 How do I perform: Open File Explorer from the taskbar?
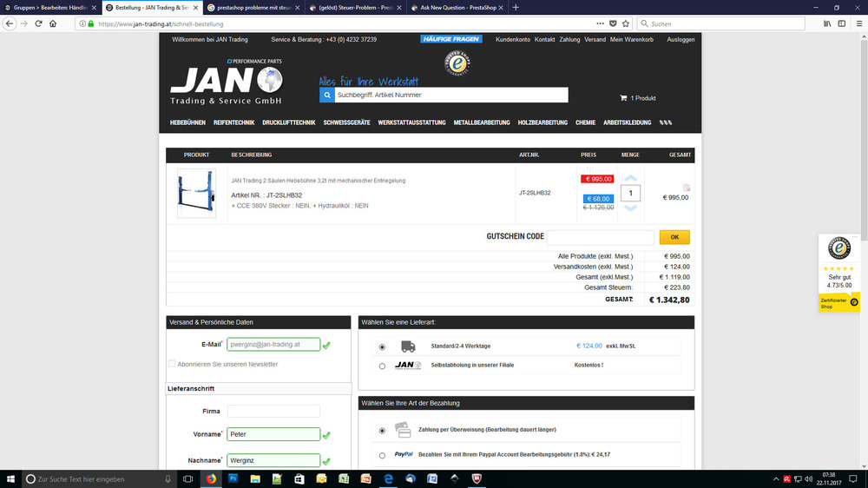(255, 479)
